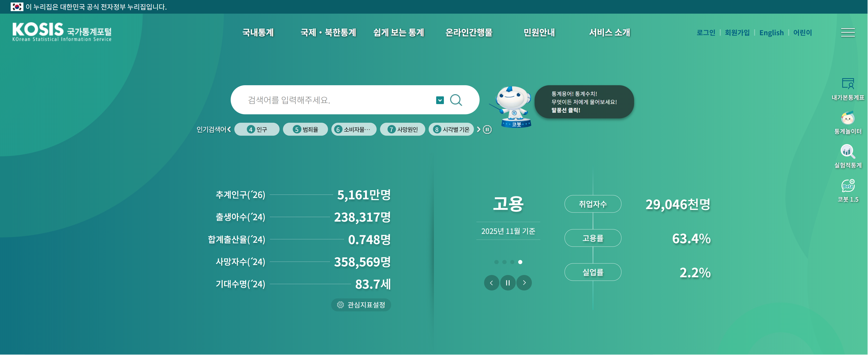Open 관심지표설정 settings button
The width and height of the screenshot is (868, 355).
coord(361,305)
